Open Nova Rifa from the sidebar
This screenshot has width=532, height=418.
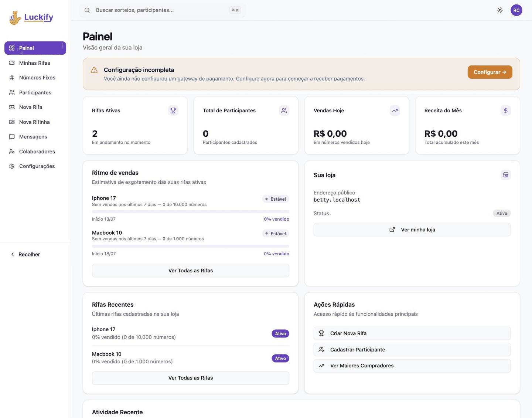coord(35,107)
